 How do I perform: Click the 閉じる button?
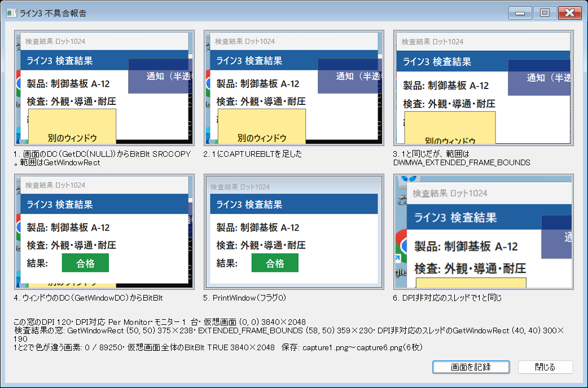tap(545, 367)
